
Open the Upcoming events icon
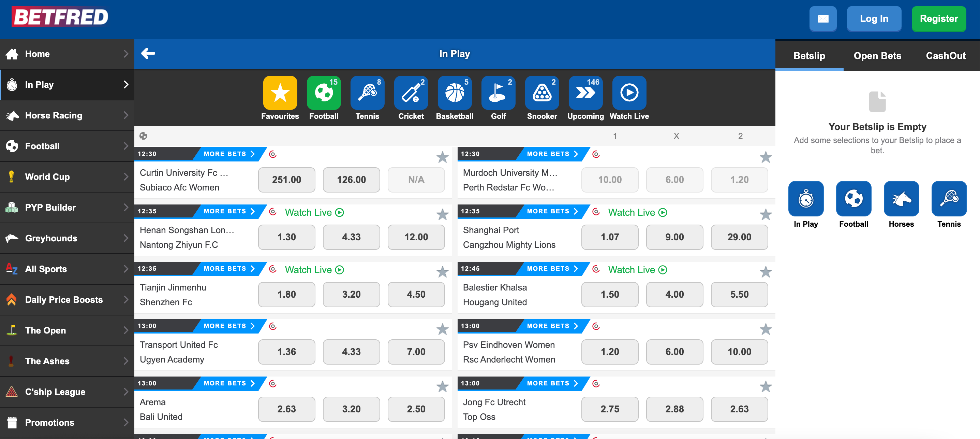pyautogui.click(x=585, y=93)
